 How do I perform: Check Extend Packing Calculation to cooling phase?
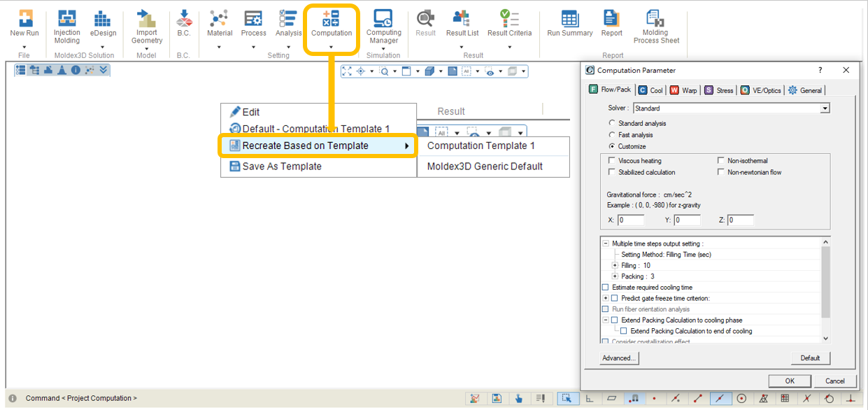point(615,320)
